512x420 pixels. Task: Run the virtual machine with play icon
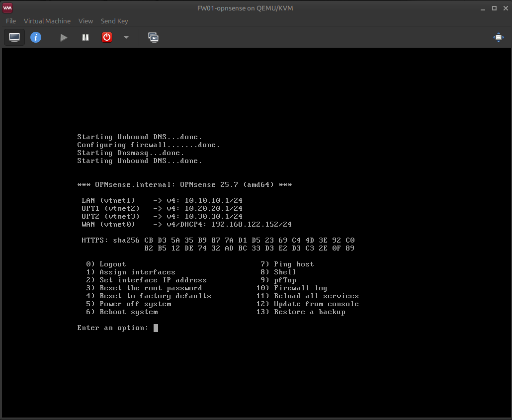(x=63, y=37)
